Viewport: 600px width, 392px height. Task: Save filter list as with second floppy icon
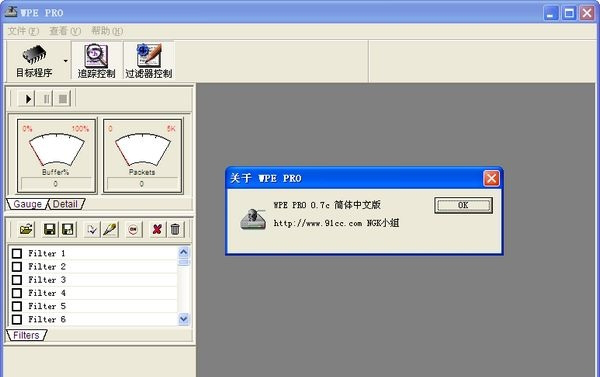pos(68,229)
